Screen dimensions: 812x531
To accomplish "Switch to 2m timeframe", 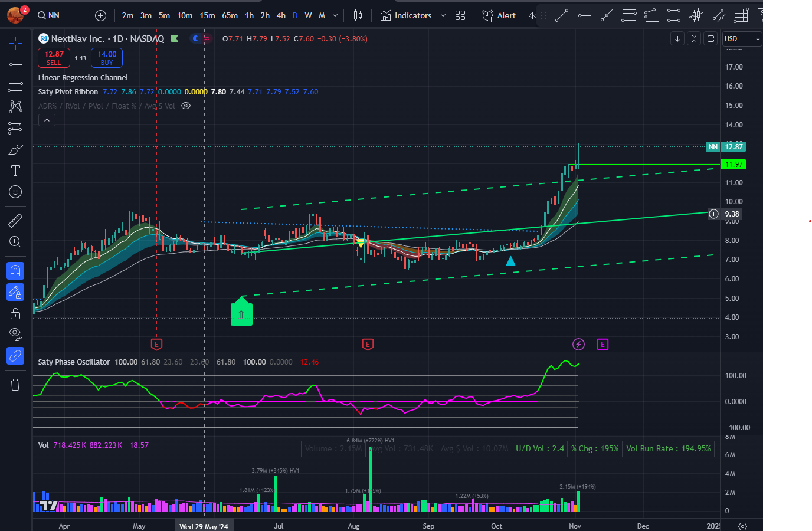I will 127,15.
